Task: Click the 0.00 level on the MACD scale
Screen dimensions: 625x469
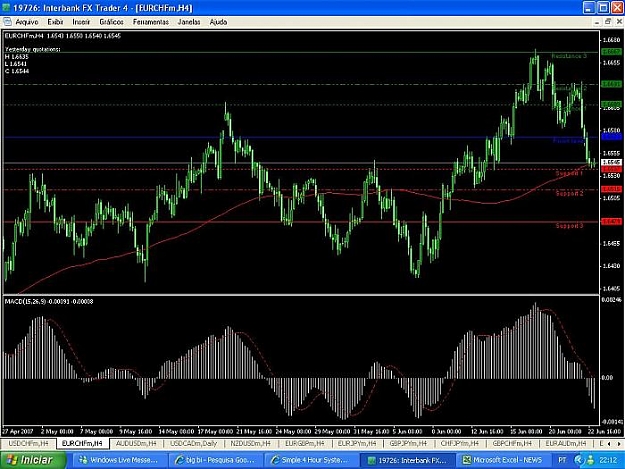Action: pos(607,377)
